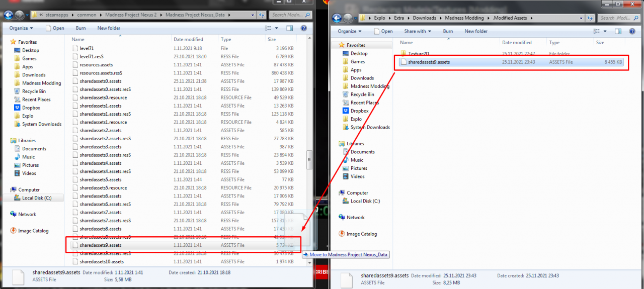The height and width of the screenshot is (289, 644).
Task: Select the Image Catalog icon in the left window
Action: (x=14, y=231)
